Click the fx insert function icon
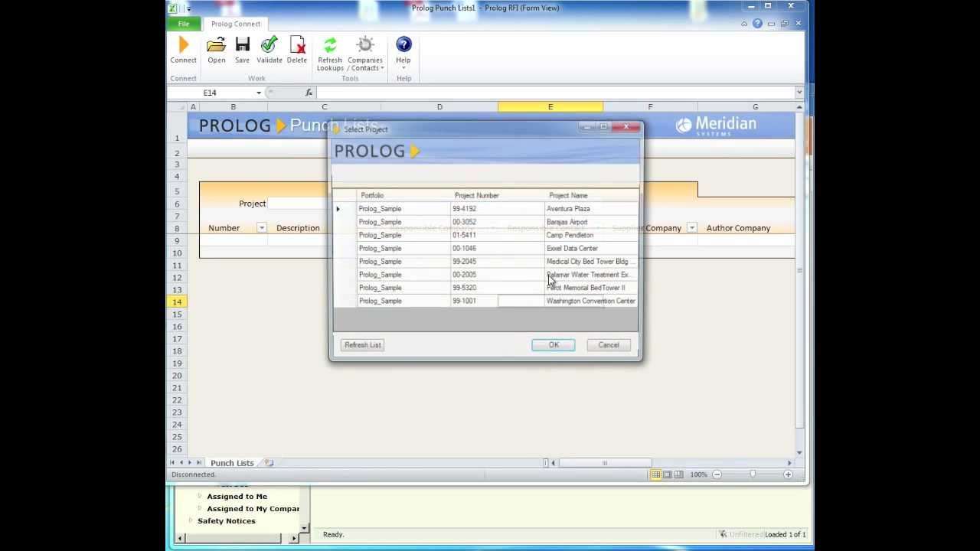 (x=309, y=93)
